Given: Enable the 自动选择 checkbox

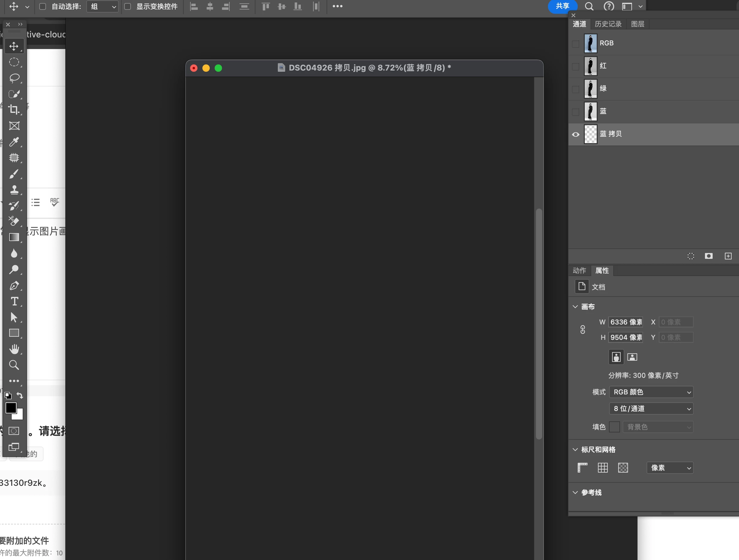Looking at the screenshot, I should pos(43,6).
